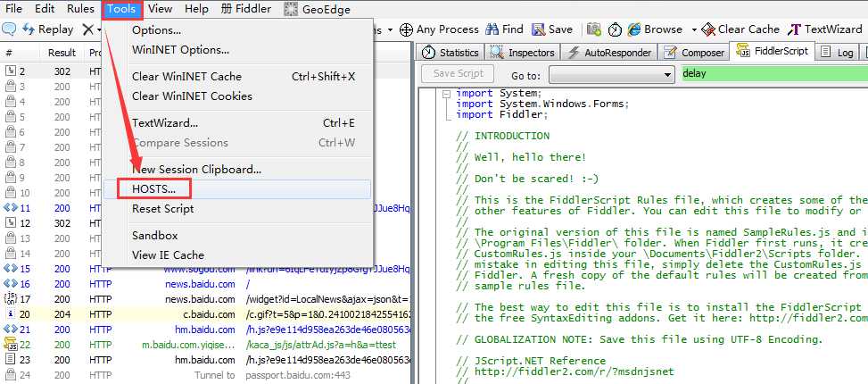Open the Rules menu
868x384 pixels.
80,9
